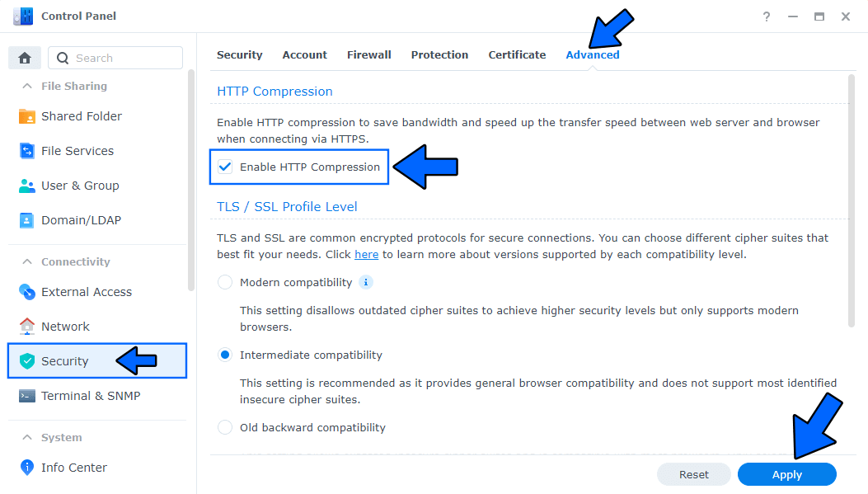Click the Apply button

click(x=786, y=474)
